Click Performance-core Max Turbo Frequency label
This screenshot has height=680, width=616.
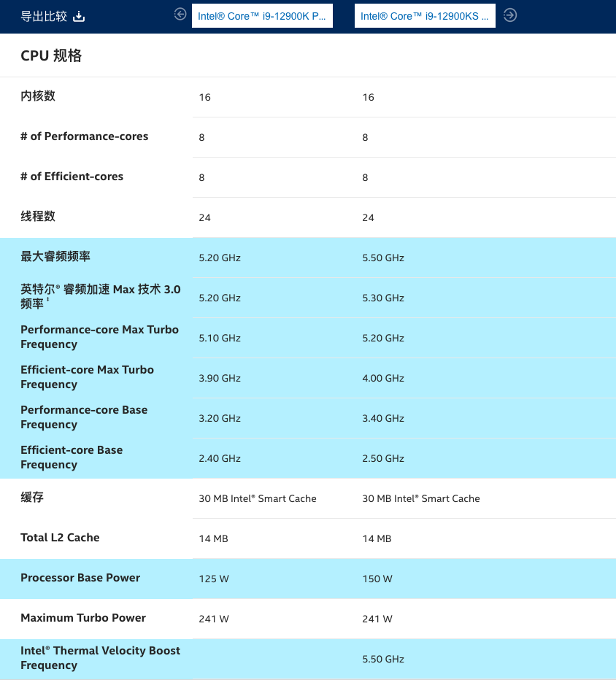click(x=100, y=337)
